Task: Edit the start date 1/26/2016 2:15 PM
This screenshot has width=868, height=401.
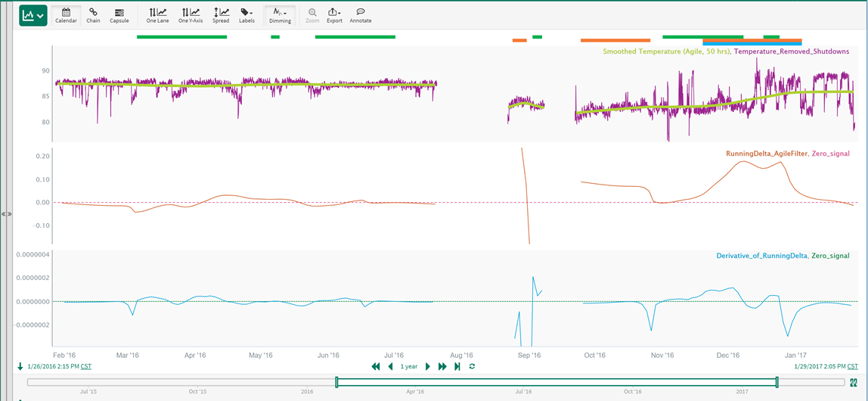Action: pyautogui.click(x=53, y=366)
